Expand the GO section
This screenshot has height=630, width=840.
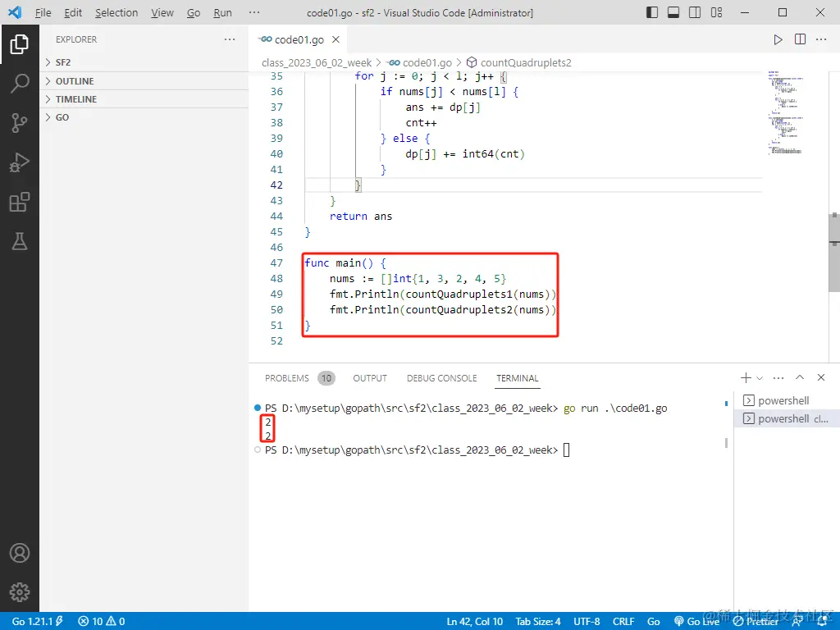[x=144, y=117]
